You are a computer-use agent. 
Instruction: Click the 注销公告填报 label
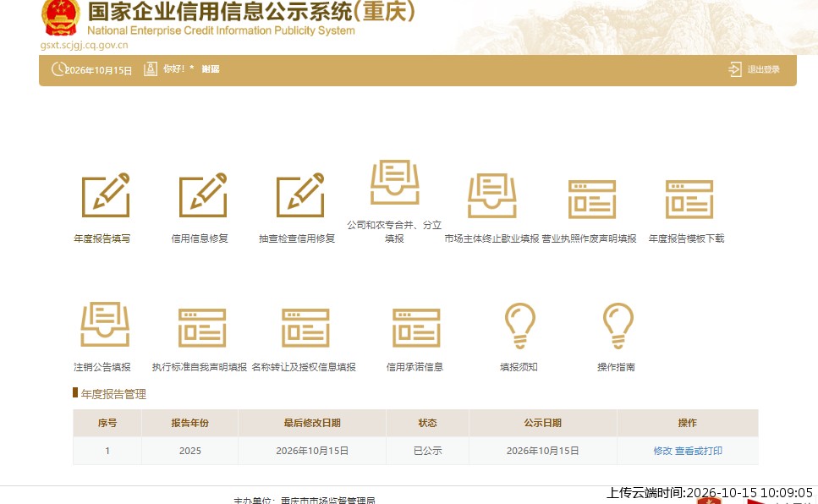pos(102,367)
